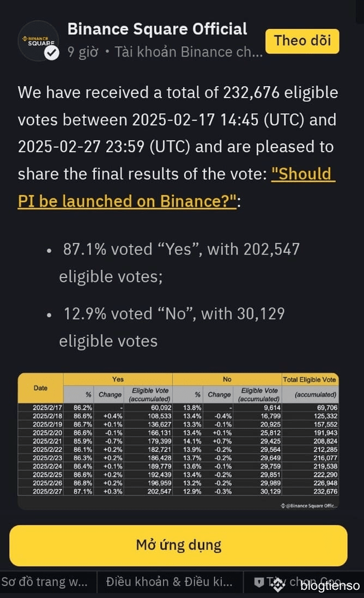Select the 87.1% voted Yes bullet text

tap(179, 263)
